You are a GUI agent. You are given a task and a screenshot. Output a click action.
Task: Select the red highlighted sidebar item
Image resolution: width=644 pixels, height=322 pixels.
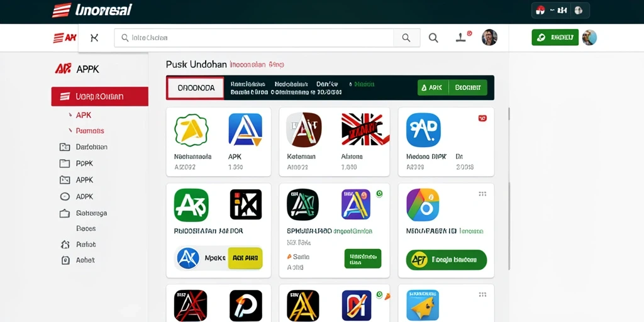pyautogui.click(x=100, y=96)
